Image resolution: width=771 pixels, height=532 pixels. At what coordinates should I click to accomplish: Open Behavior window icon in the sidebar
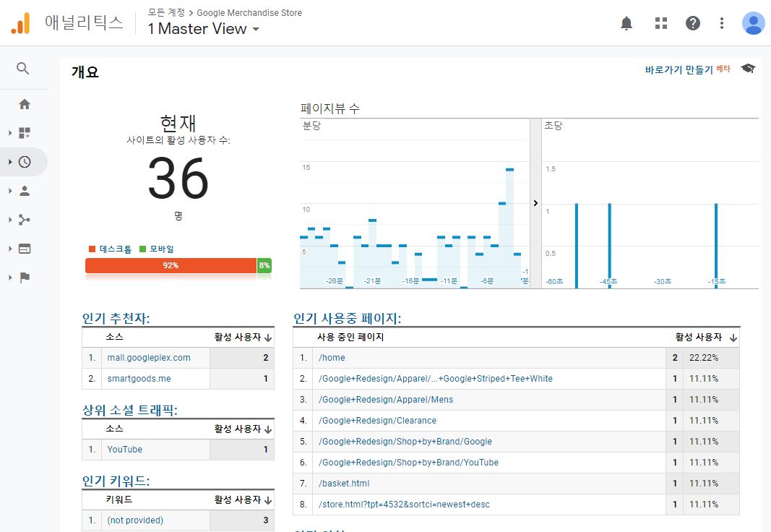coord(24,249)
